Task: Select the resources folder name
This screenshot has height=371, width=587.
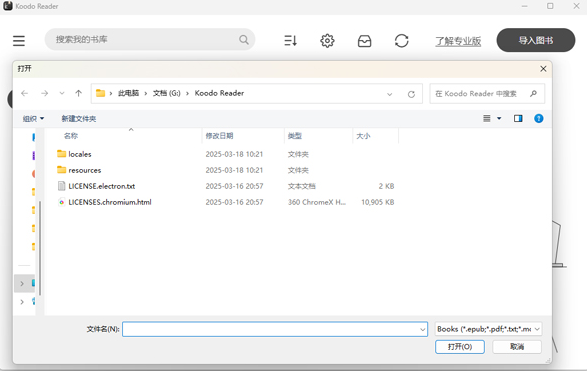Action: tap(85, 170)
